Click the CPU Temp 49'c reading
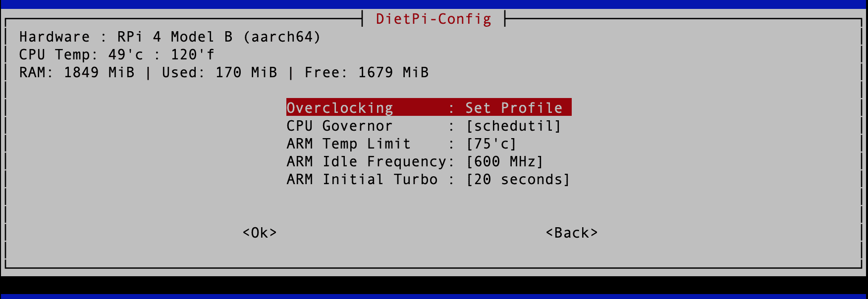The width and height of the screenshot is (868, 299). [x=116, y=54]
